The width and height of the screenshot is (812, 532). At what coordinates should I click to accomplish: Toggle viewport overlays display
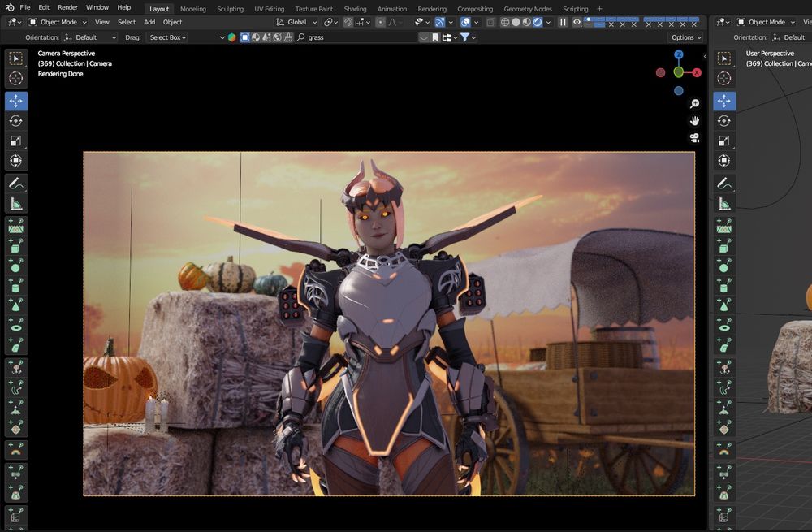(x=465, y=22)
